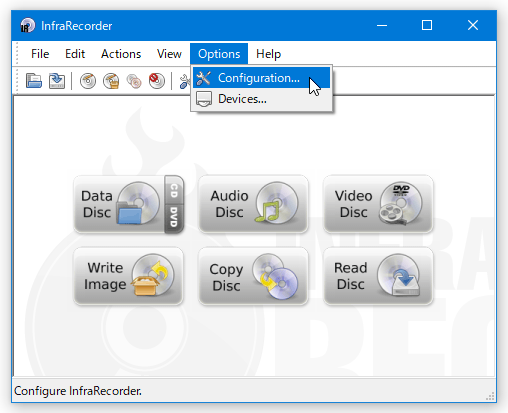Click the dotted toolbar gripper handle
Viewport: 508px width, 413px height.
(17, 81)
